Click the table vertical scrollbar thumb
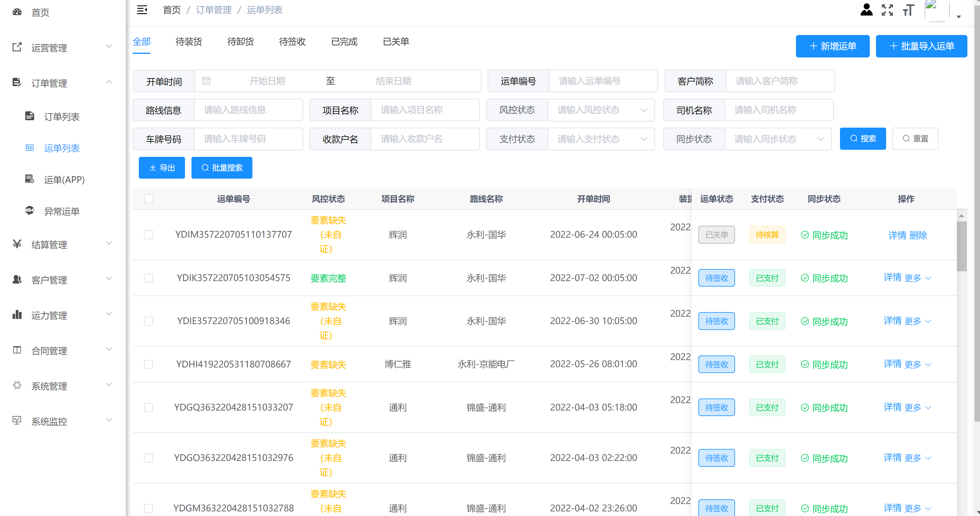980x516 pixels. click(x=962, y=246)
